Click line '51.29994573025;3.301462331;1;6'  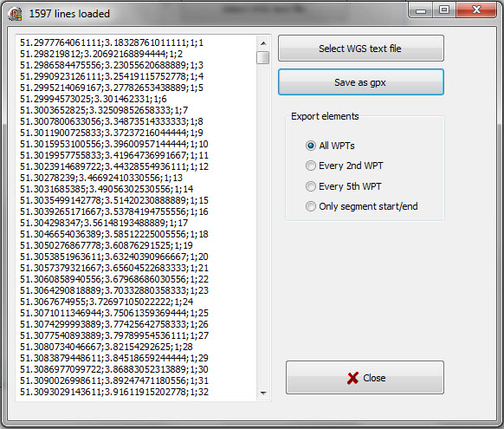click(x=94, y=99)
